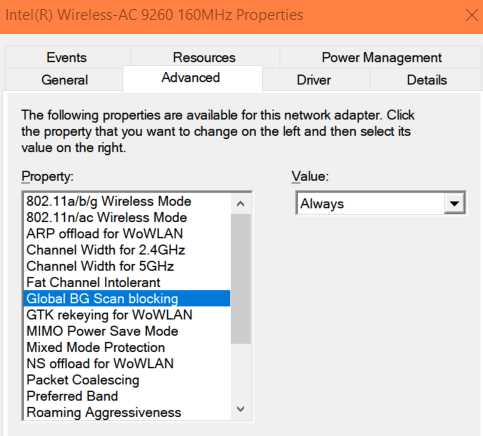The height and width of the screenshot is (436, 483).
Task: Click the property list scroll down arrow
Action: click(241, 409)
